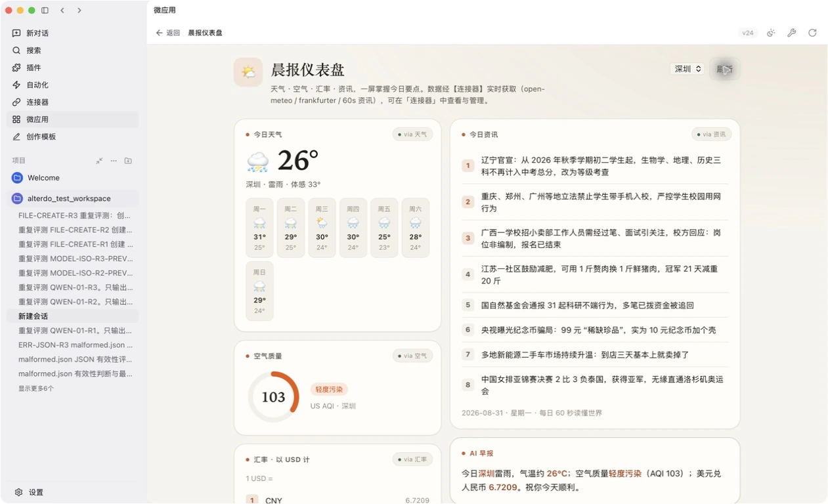Open news item 5 about 国自然基金会

pos(595,305)
